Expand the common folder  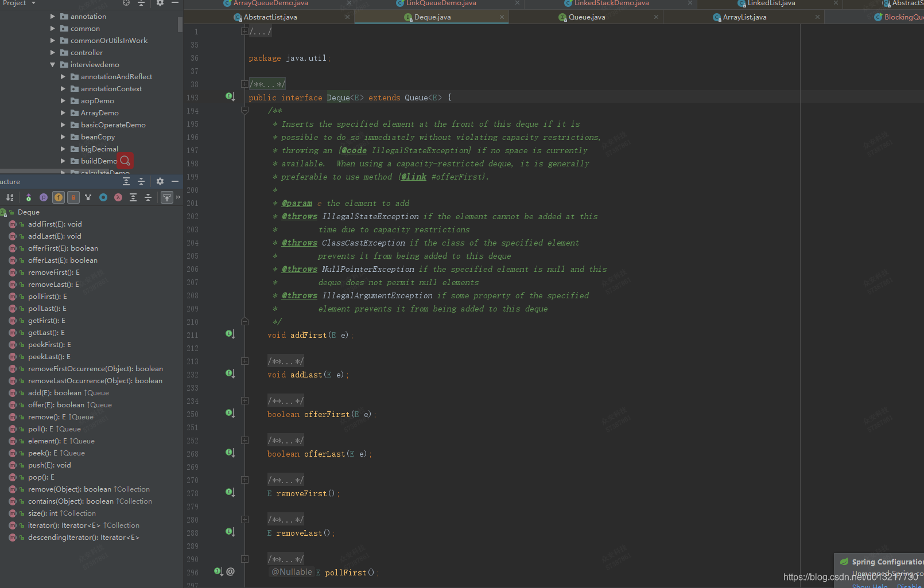(53, 29)
